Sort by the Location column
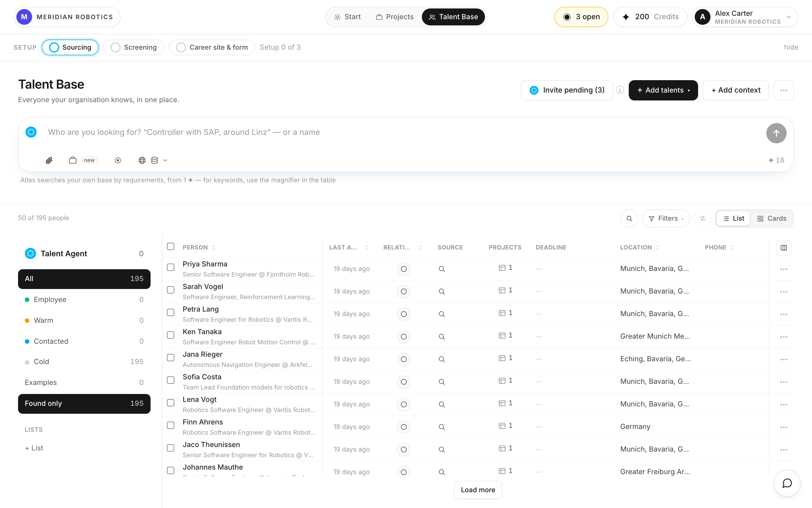Viewport: 812px width, 508px height. 639,248
